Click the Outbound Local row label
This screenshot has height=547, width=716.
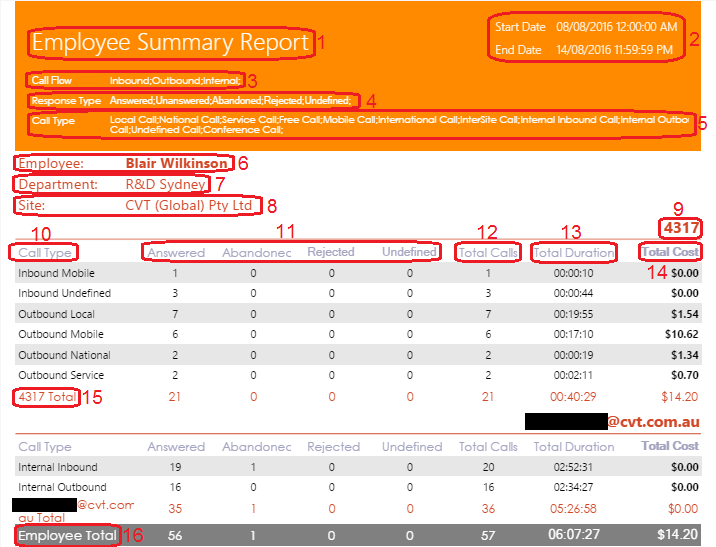click(x=56, y=314)
